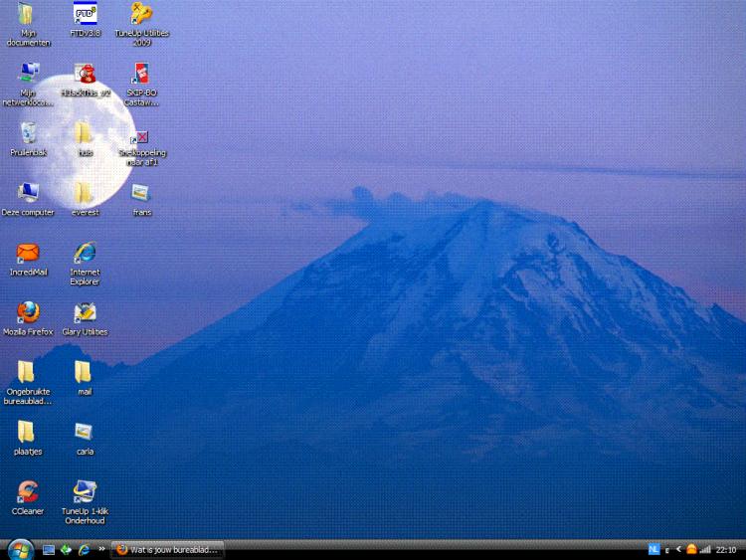The height and width of the screenshot is (560, 746).
Task: Show hidden system tray icons arrow
Action: [x=679, y=549]
